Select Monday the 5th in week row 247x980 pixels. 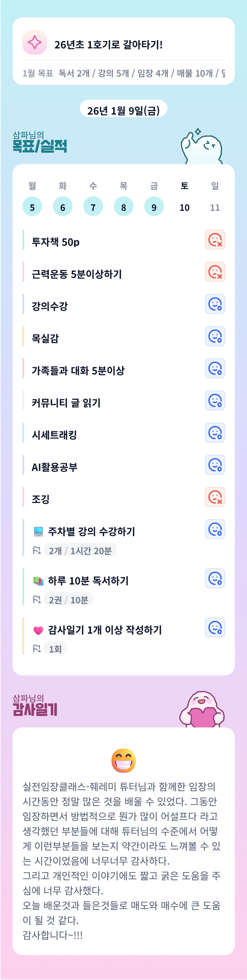point(32,206)
